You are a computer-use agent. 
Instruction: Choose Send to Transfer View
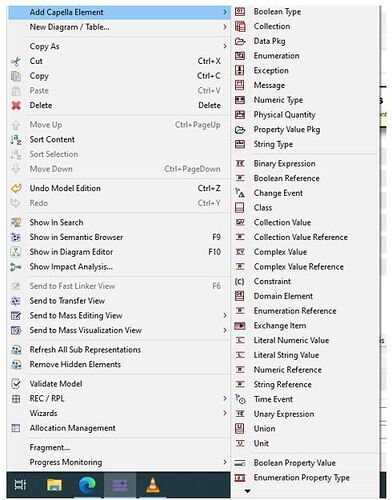click(118, 301)
